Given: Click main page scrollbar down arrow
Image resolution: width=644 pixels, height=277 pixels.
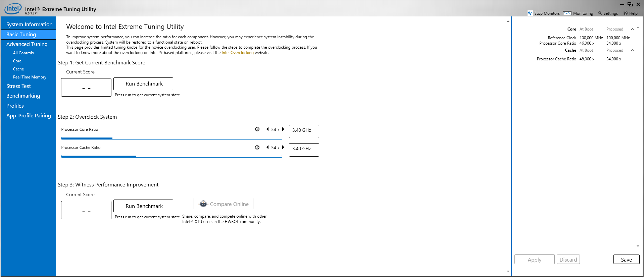Looking at the screenshot, I should click(508, 271).
